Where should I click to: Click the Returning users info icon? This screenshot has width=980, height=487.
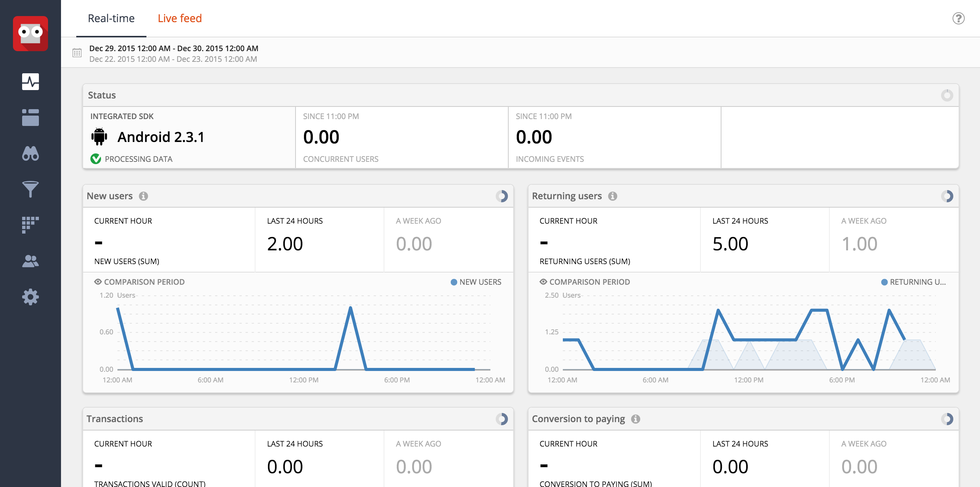(612, 196)
